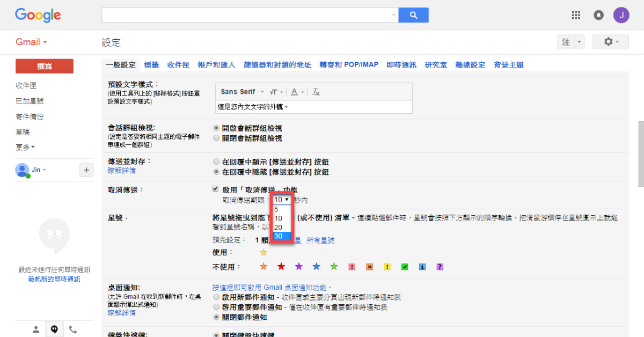Open the undo send seconds dropdown showing 10
644x337 pixels.
coord(282,200)
